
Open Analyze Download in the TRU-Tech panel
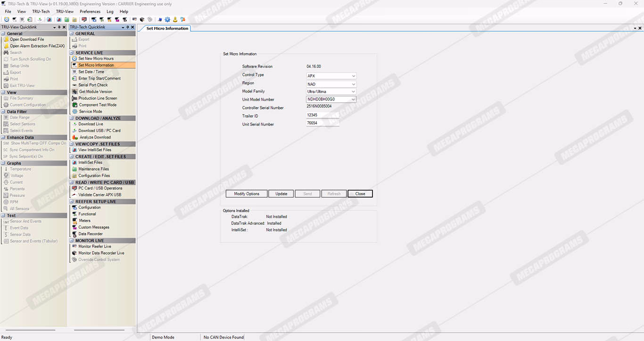click(95, 137)
